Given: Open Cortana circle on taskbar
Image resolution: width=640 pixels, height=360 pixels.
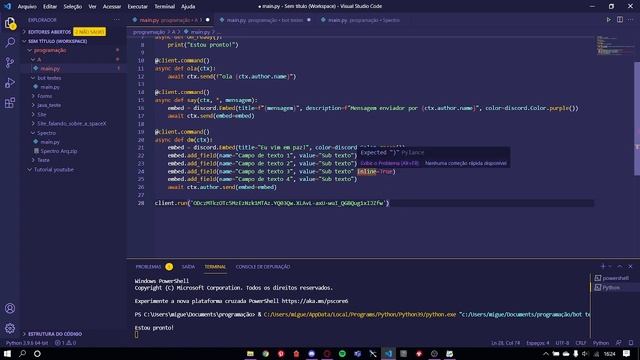Looking at the screenshot, I should click(37, 353).
